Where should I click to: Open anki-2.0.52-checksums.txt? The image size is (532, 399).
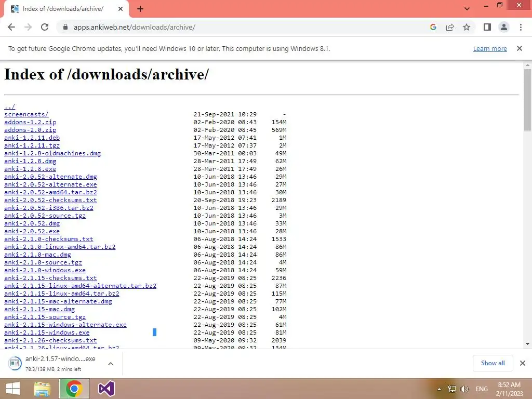pos(50,200)
